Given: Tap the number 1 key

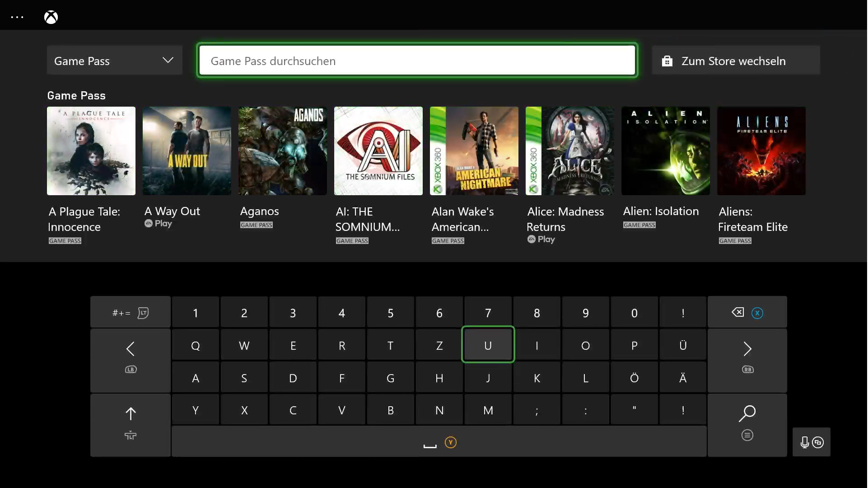Looking at the screenshot, I should (196, 313).
